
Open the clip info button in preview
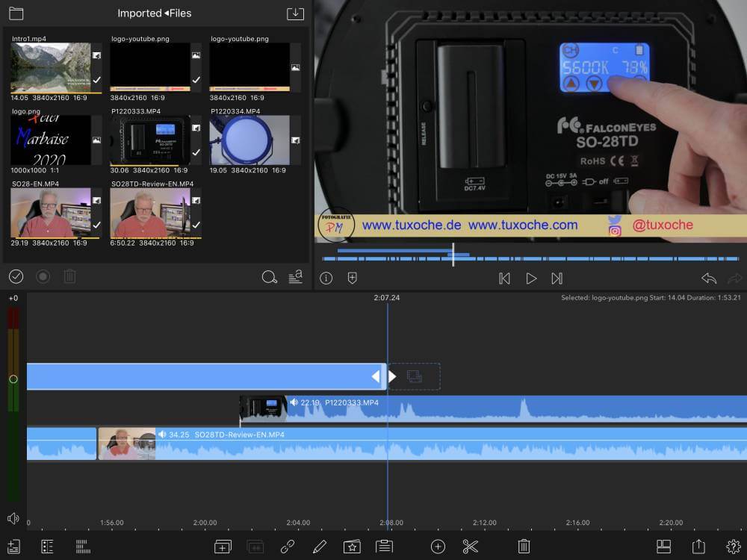pos(326,278)
